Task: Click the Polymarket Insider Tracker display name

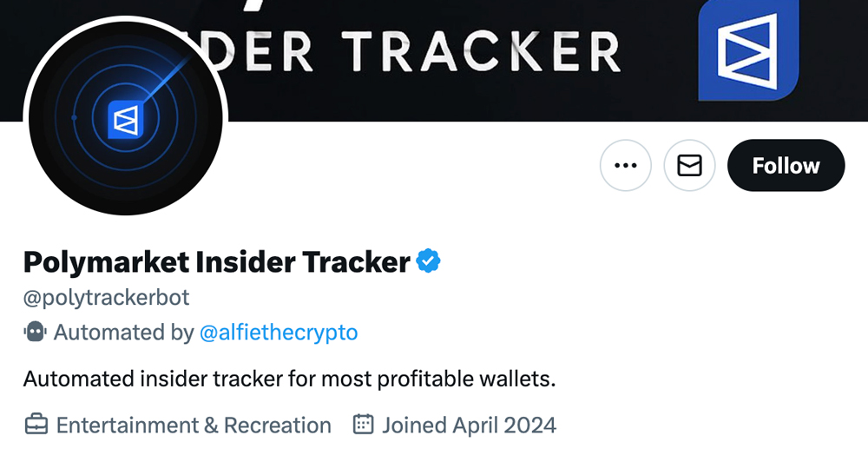Action: pos(216,261)
